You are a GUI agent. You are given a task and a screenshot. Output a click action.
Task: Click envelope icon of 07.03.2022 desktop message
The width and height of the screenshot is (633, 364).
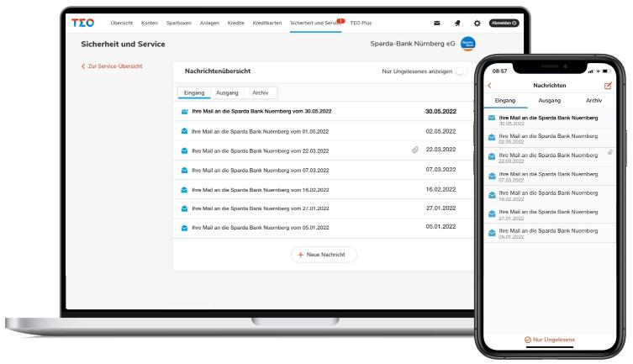[184, 171]
